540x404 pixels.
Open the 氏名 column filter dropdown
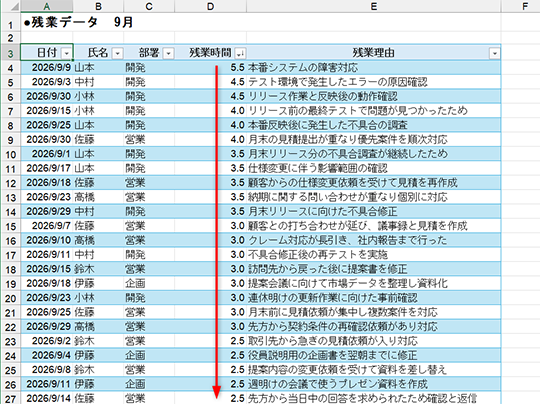(x=117, y=53)
